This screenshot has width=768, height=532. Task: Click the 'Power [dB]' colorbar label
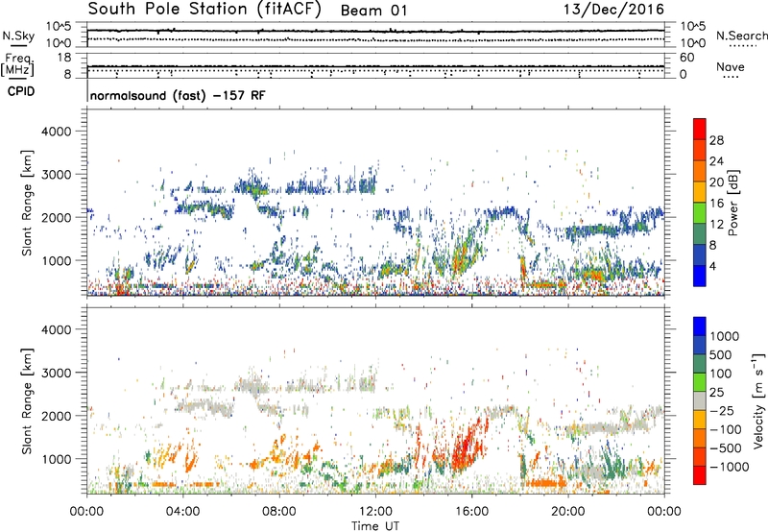732,203
